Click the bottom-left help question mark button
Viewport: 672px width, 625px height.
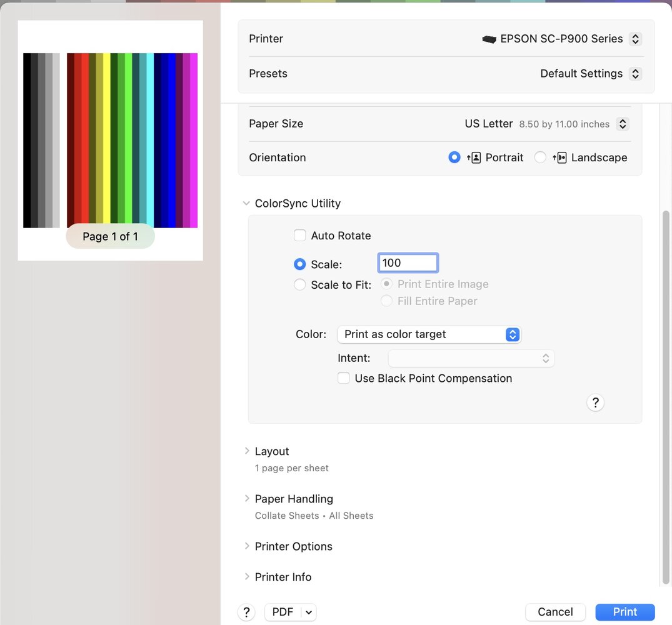pyautogui.click(x=246, y=612)
